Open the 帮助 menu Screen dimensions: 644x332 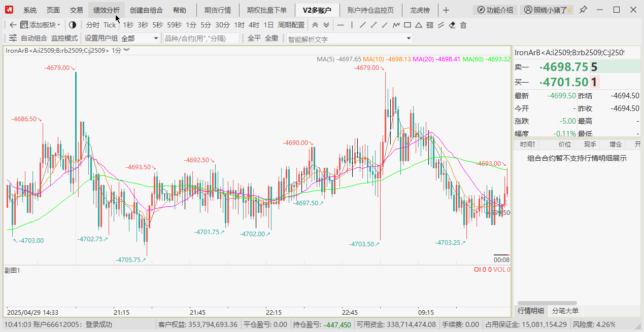(180, 10)
